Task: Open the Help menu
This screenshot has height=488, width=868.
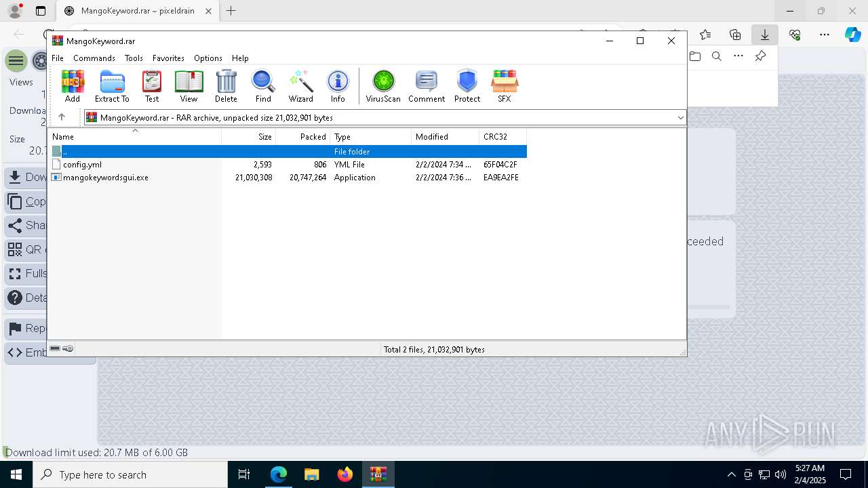Action: [x=240, y=58]
